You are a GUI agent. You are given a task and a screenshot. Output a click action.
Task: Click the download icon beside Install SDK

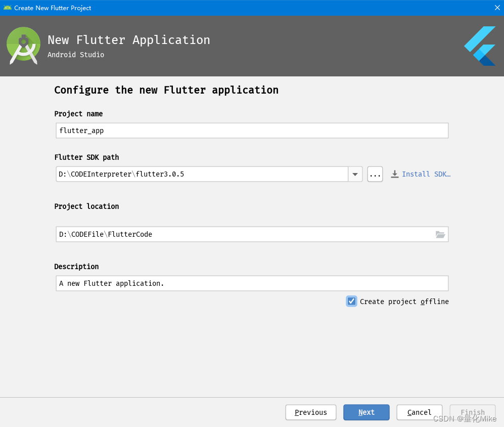(x=395, y=174)
